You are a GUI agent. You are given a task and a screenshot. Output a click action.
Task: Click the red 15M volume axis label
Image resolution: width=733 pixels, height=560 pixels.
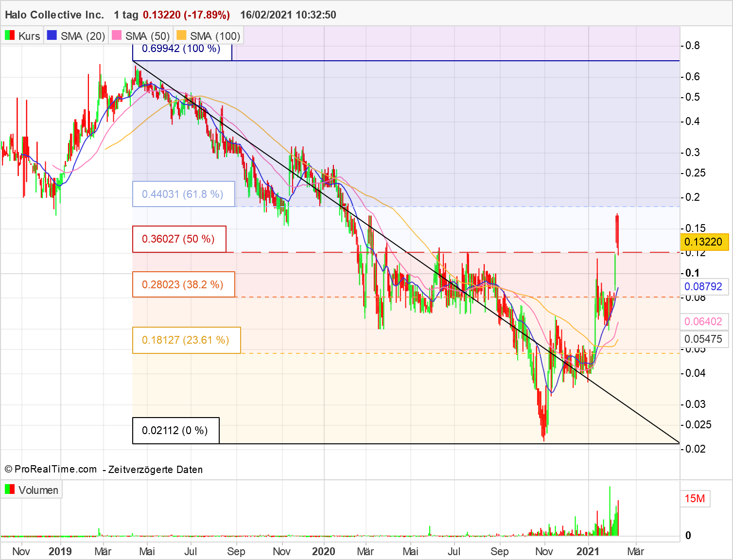click(x=695, y=498)
